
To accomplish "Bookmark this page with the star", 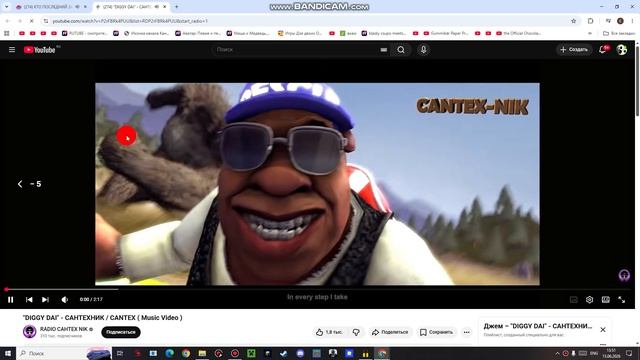I will coord(573,21).
